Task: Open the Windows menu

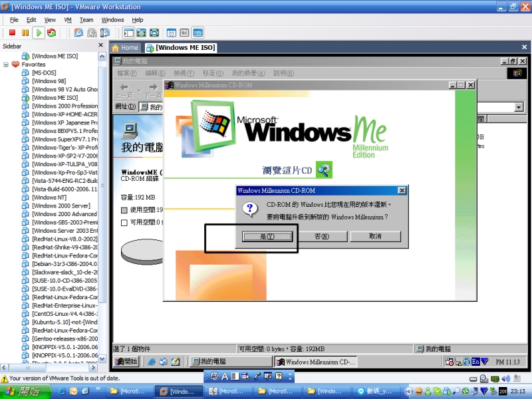Action: (x=112, y=20)
